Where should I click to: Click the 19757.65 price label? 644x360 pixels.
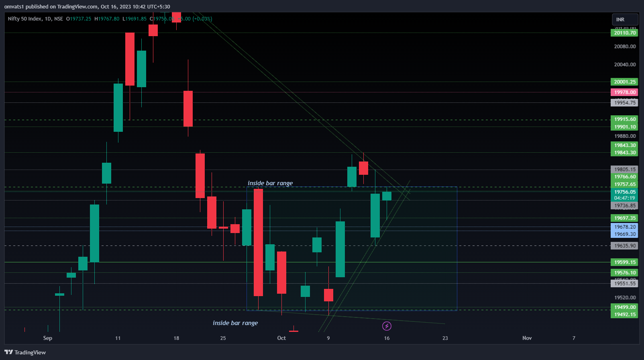(624, 184)
